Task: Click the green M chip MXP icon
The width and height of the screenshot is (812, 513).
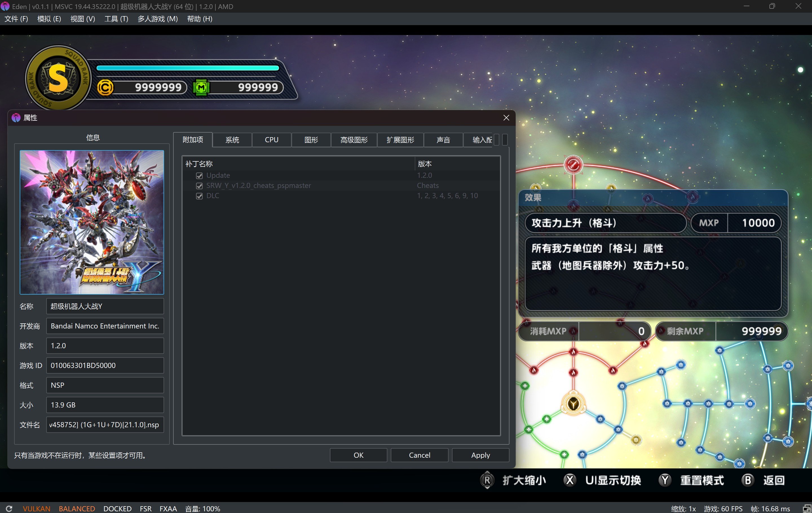Action: [x=201, y=87]
